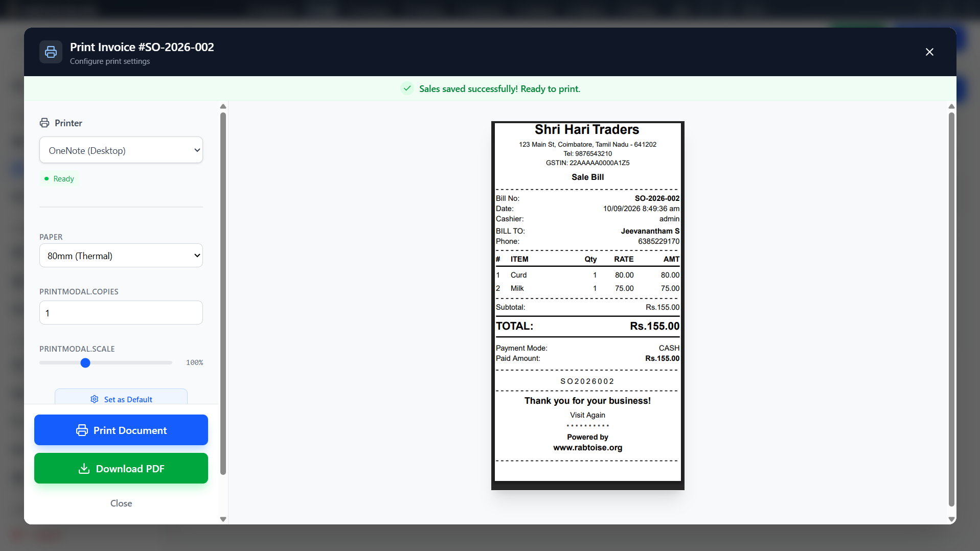Click the copies input field
980x551 pixels.
[121, 313]
